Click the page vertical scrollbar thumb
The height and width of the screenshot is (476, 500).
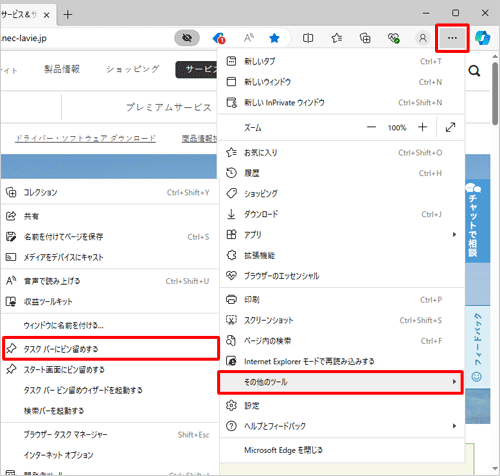495,93
